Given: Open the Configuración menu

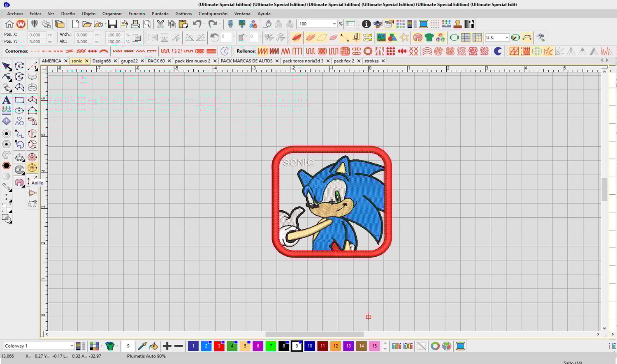Looking at the screenshot, I should coord(213,14).
